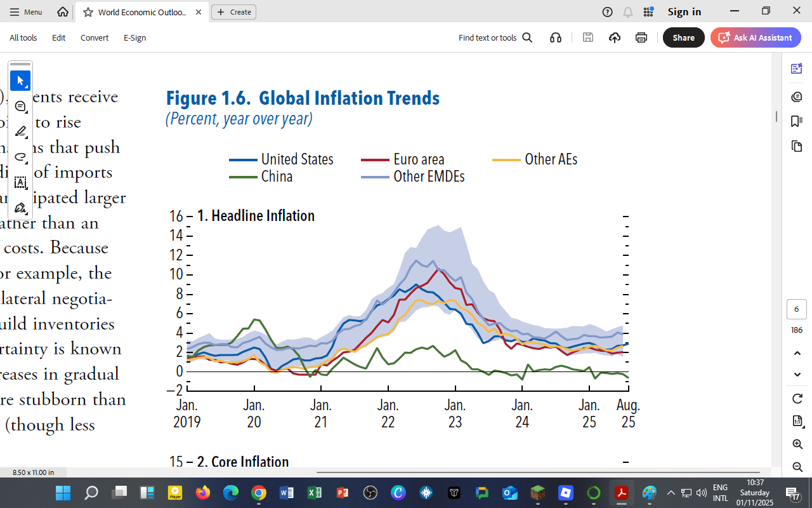The width and height of the screenshot is (812, 508).
Task: Select the add text box tool
Action: pos(20,182)
